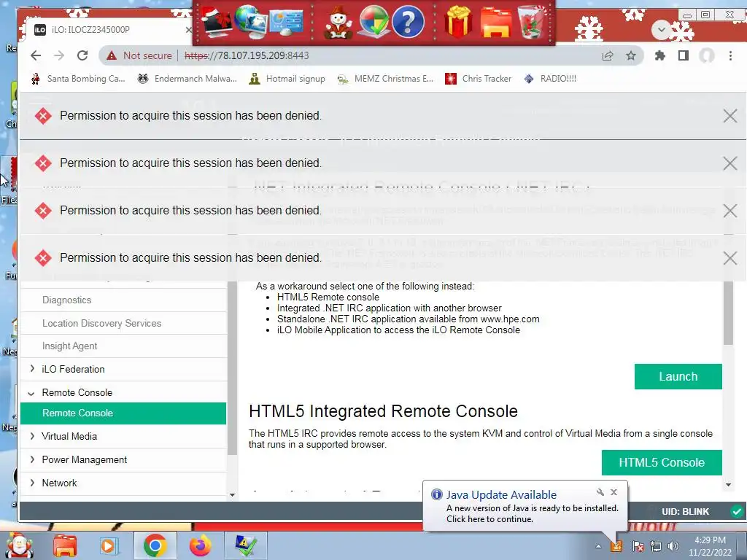This screenshot has height=560, width=747.
Task: Click the sidebar scroll down arrow
Action: 232,495
